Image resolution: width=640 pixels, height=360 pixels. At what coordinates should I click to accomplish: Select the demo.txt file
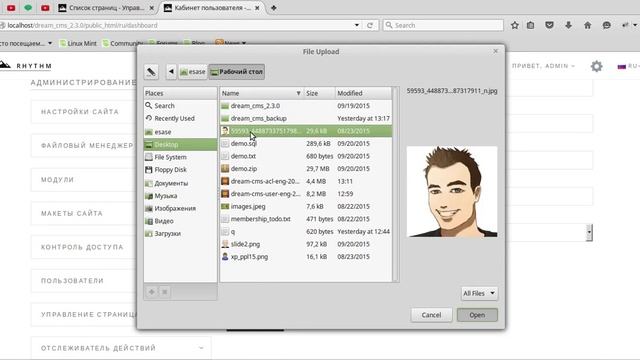pyautogui.click(x=306, y=156)
